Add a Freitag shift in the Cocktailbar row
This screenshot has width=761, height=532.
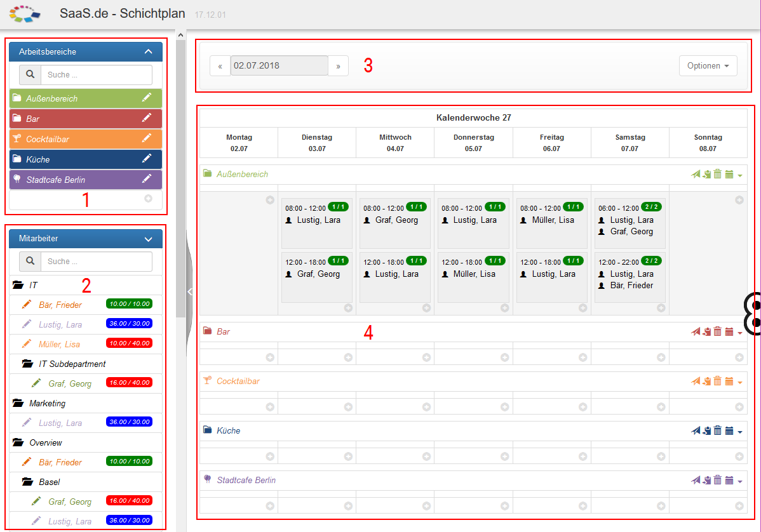[583, 407]
